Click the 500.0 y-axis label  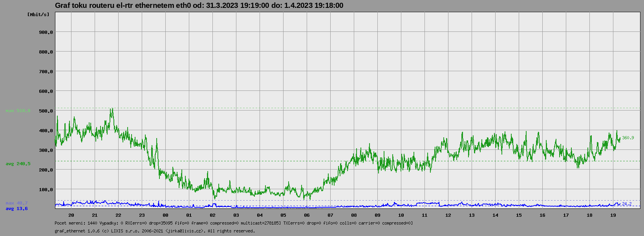[x=46, y=111]
